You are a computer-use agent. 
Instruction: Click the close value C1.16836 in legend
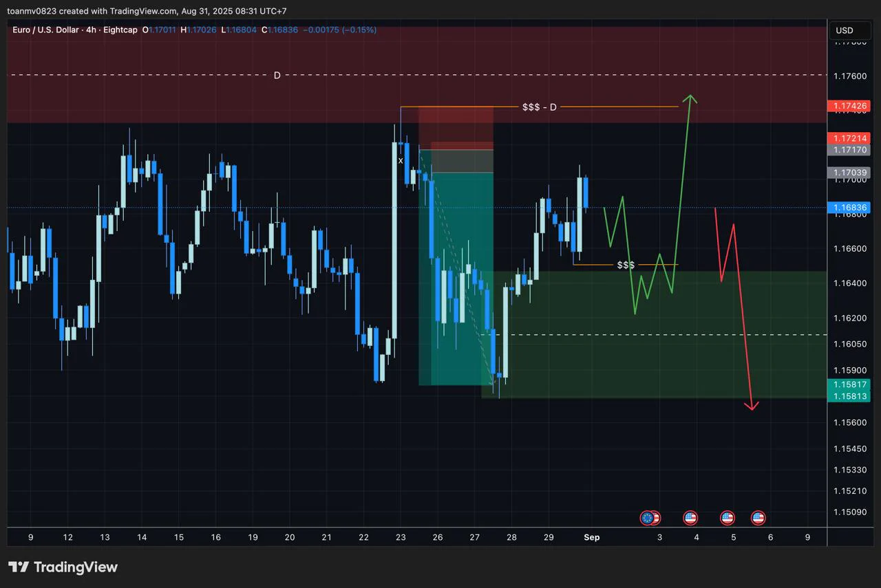tap(279, 30)
